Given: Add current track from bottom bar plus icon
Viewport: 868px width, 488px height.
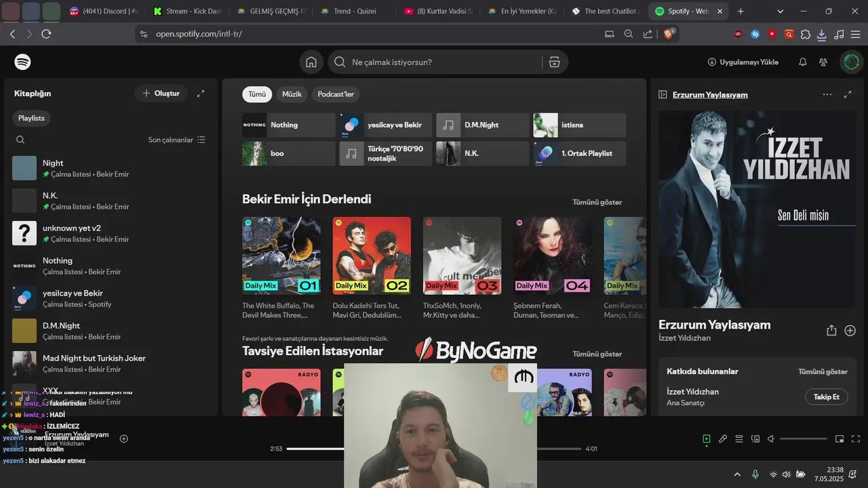Looking at the screenshot, I should click(124, 439).
